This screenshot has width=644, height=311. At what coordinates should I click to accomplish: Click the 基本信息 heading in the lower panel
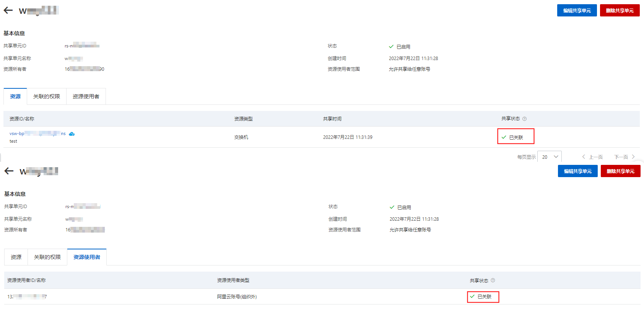[15, 194]
